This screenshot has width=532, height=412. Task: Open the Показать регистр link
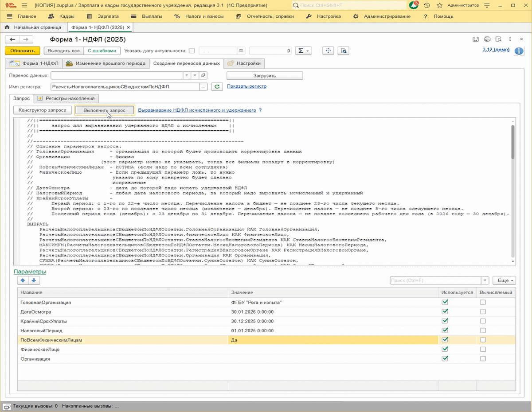pos(246,86)
